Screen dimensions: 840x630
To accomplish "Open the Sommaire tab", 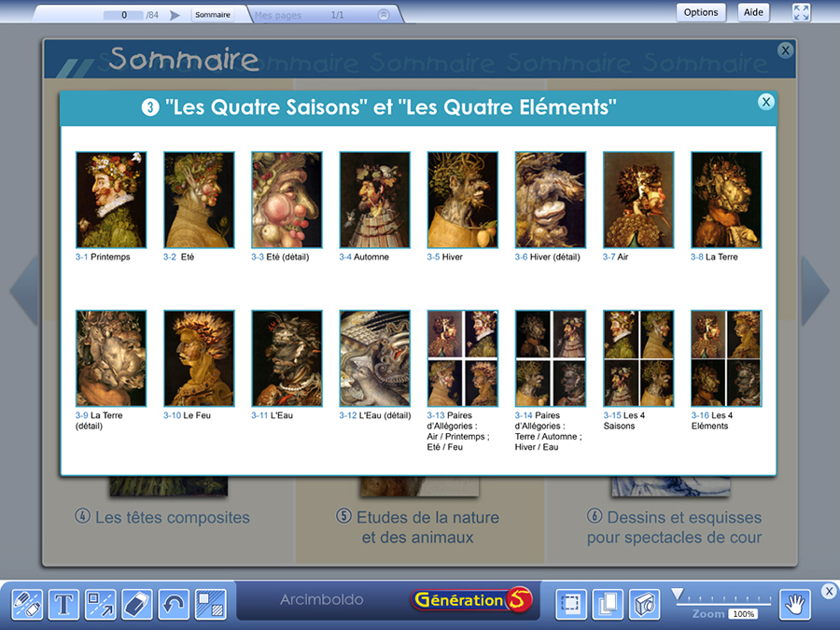I will coord(213,15).
